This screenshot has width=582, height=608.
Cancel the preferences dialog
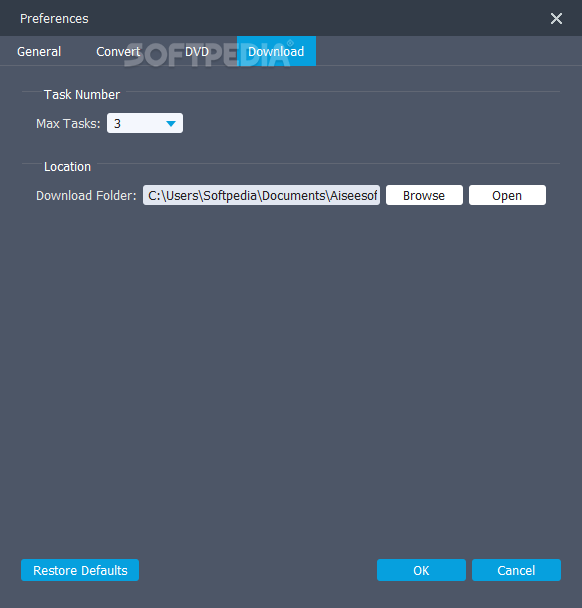[516, 570]
